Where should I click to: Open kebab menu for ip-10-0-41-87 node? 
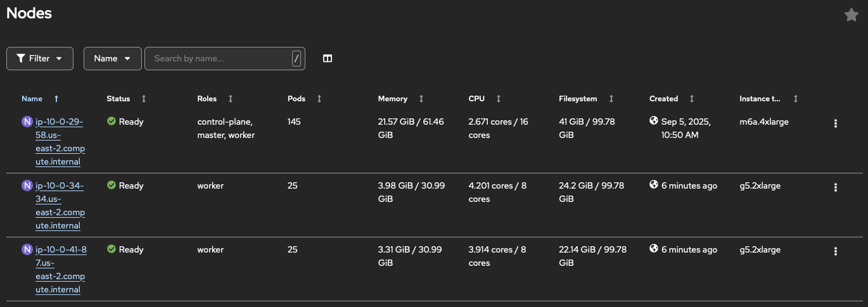pyautogui.click(x=835, y=251)
